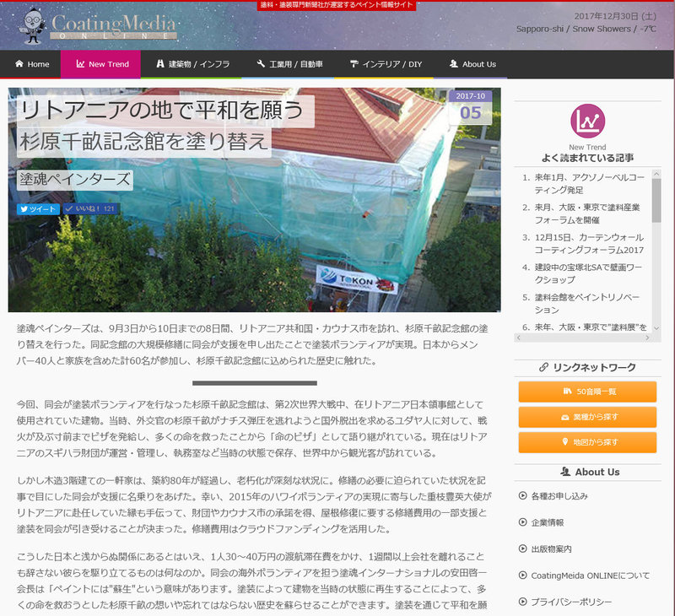Image resolution: width=675 pixels, height=616 pixels.
Task: Click the map pin icon in 地図から探す
Action: 565,441
